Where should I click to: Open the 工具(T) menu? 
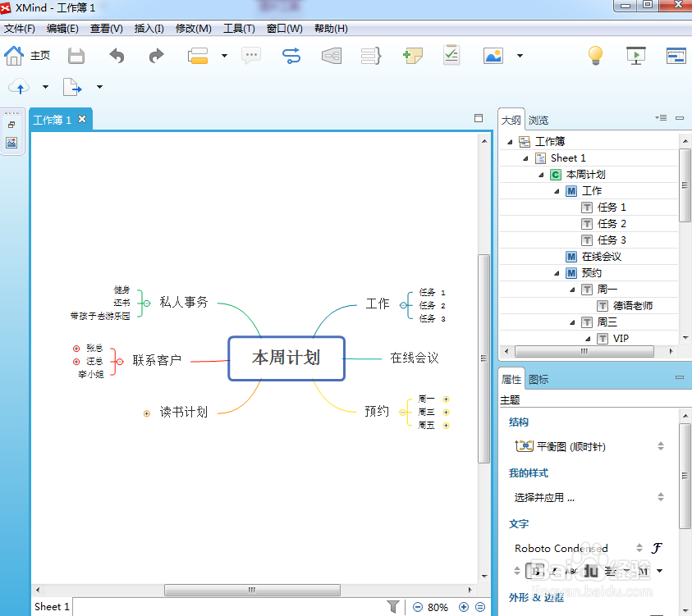click(239, 29)
